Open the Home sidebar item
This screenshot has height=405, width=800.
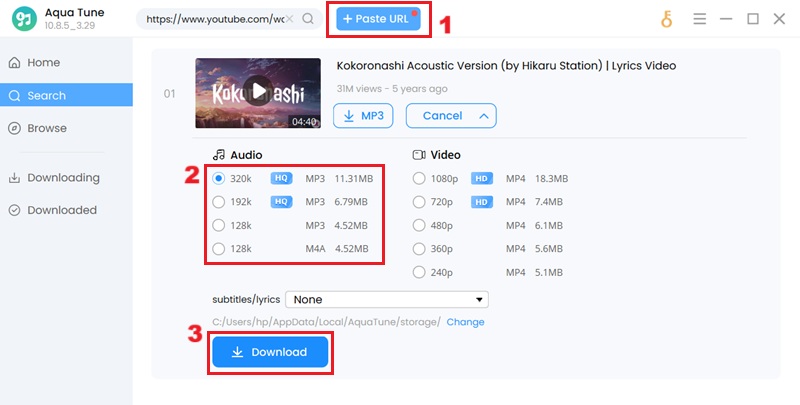click(x=44, y=63)
